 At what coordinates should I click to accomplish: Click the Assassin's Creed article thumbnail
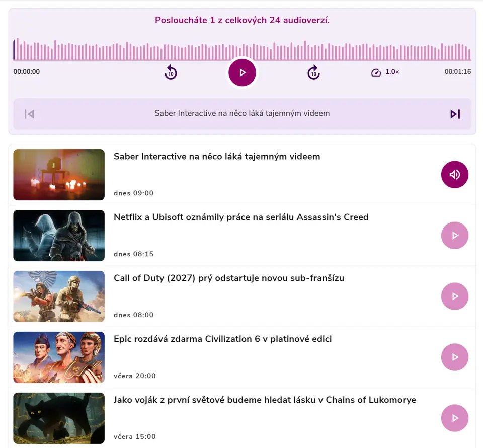coord(59,236)
